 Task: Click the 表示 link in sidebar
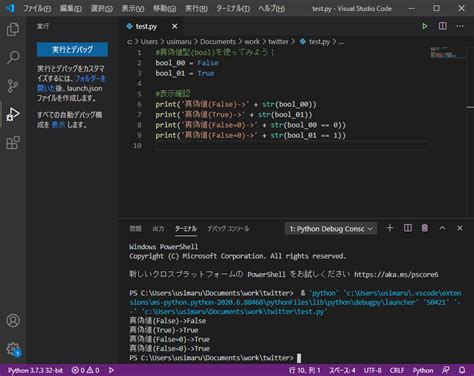pyautogui.click(x=58, y=125)
